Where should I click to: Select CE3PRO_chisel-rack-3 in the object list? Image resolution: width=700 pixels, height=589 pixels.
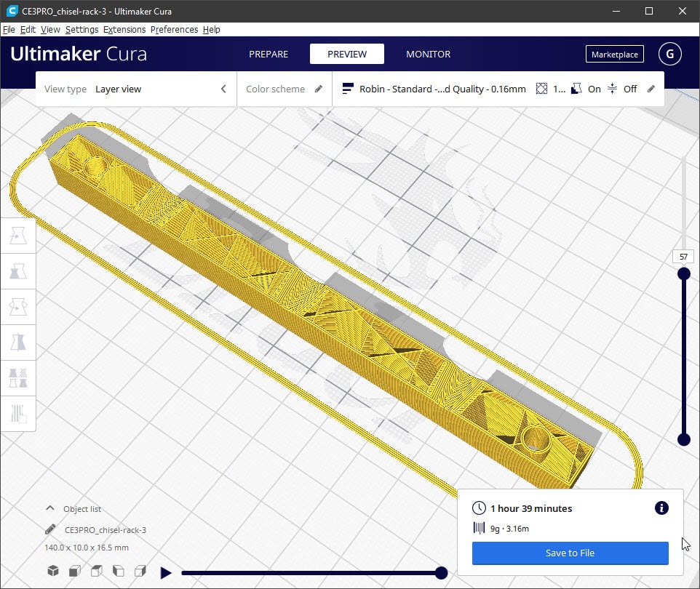pos(106,529)
